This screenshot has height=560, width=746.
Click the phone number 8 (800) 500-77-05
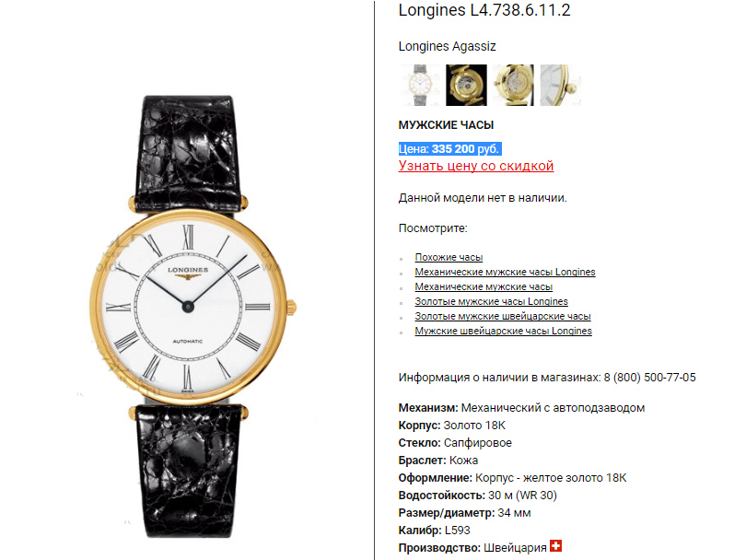(x=650, y=378)
